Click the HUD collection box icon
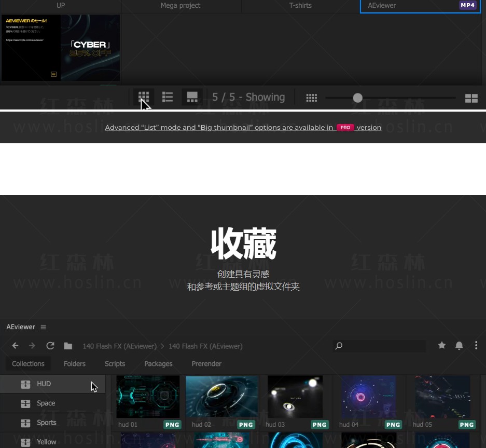486x448 pixels. point(25,384)
